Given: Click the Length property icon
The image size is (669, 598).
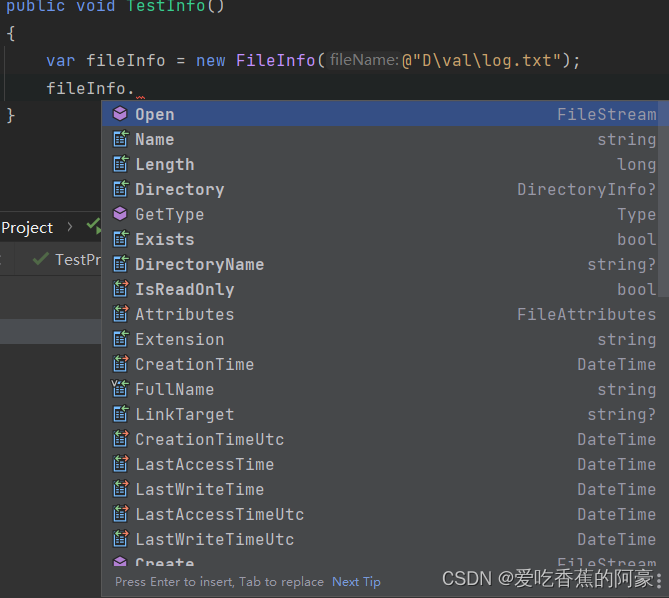Looking at the screenshot, I should tap(120, 164).
